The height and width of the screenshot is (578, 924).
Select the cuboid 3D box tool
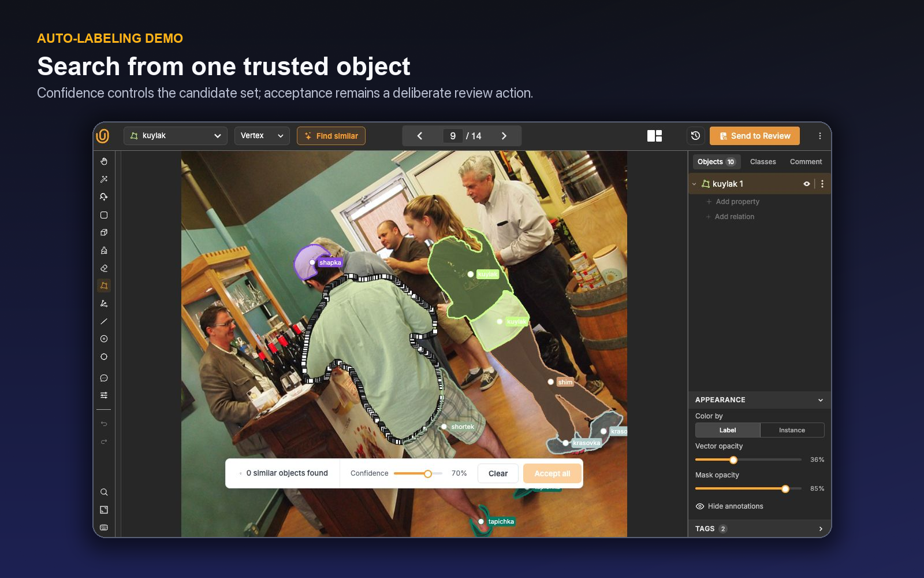point(104,232)
